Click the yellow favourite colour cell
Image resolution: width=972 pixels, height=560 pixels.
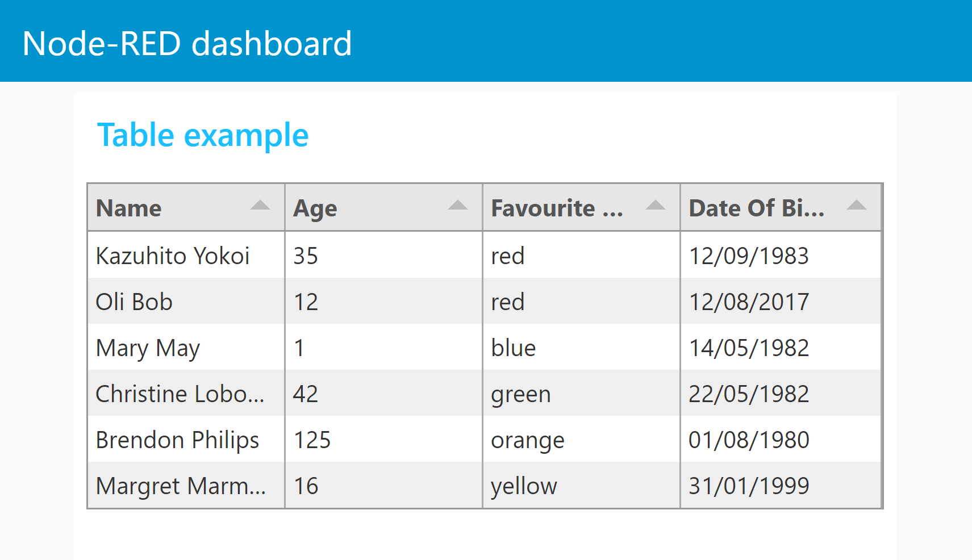[524, 486]
